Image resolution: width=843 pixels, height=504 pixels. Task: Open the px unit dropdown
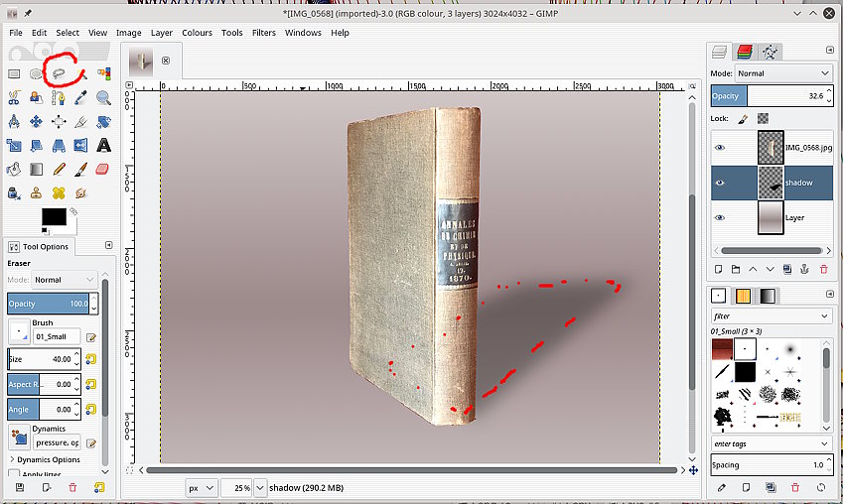tap(202, 488)
